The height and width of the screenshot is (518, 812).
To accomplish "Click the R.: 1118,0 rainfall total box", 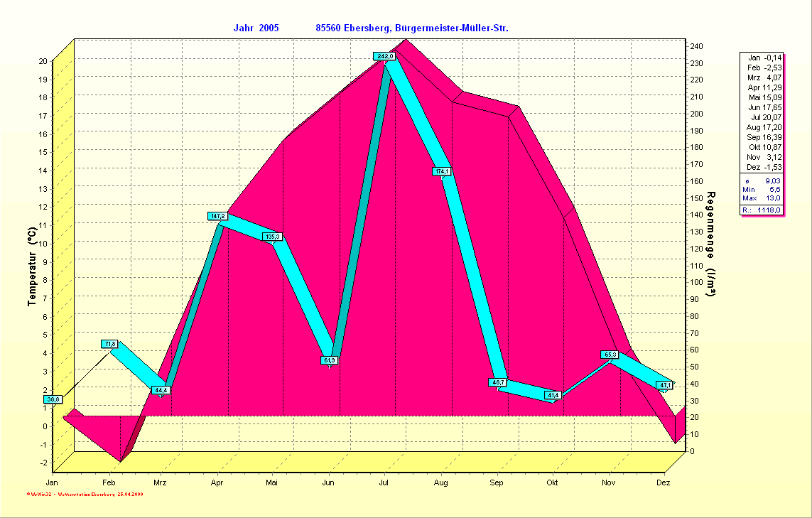I will (x=762, y=210).
